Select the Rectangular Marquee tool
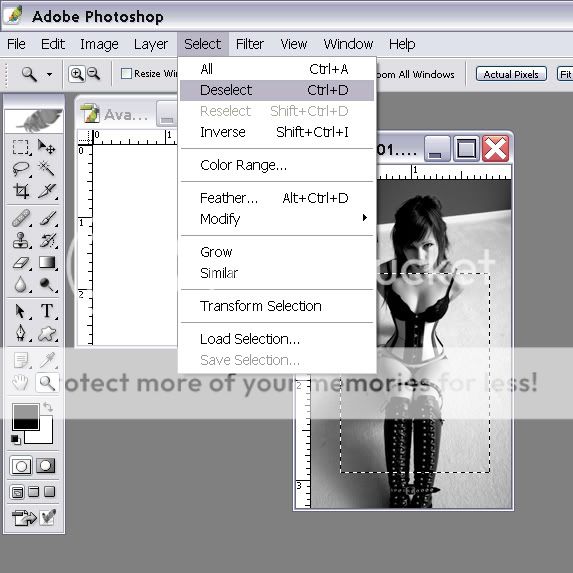The width and height of the screenshot is (573, 573). click(21, 147)
